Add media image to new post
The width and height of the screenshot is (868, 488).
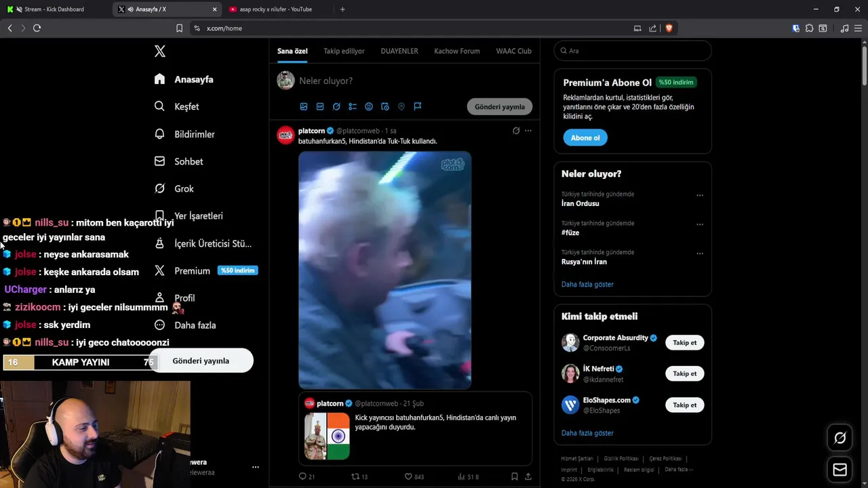click(304, 106)
